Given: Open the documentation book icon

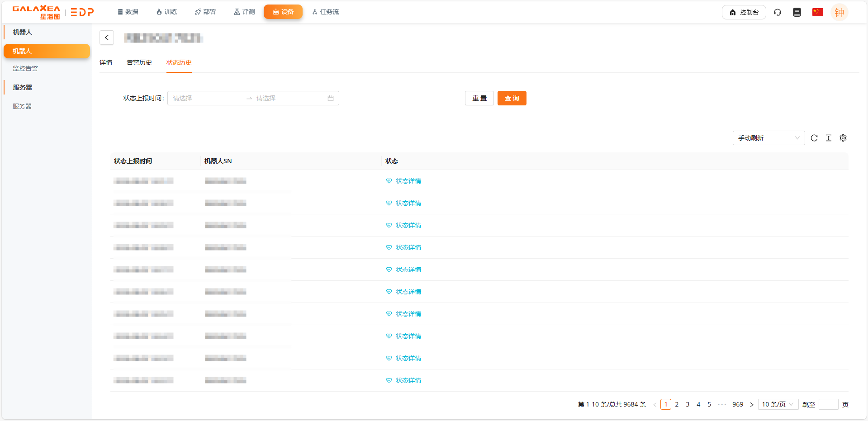Looking at the screenshot, I should pyautogui.click(x=797, y=12).
